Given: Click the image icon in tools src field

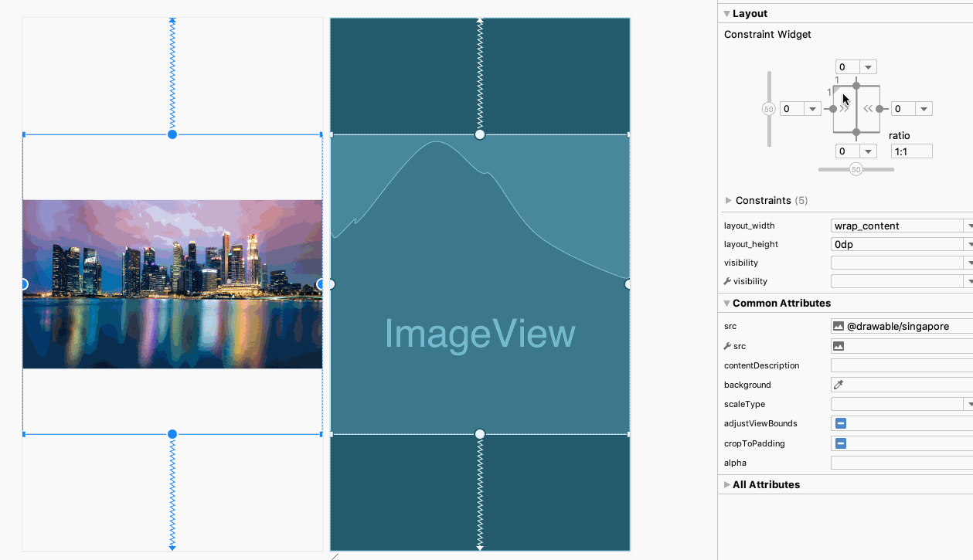Looking at the screenshot, I should coord(839,346).
